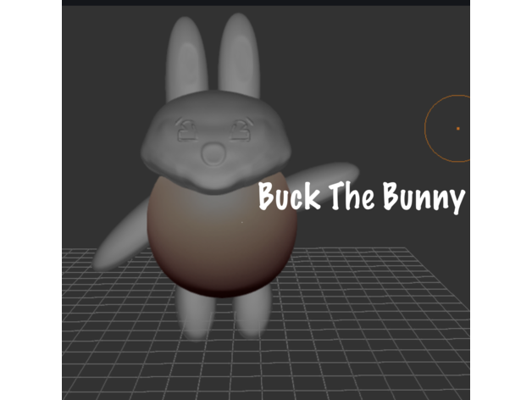
Task: Click the bunny's right eye
Action: [241, 129]
